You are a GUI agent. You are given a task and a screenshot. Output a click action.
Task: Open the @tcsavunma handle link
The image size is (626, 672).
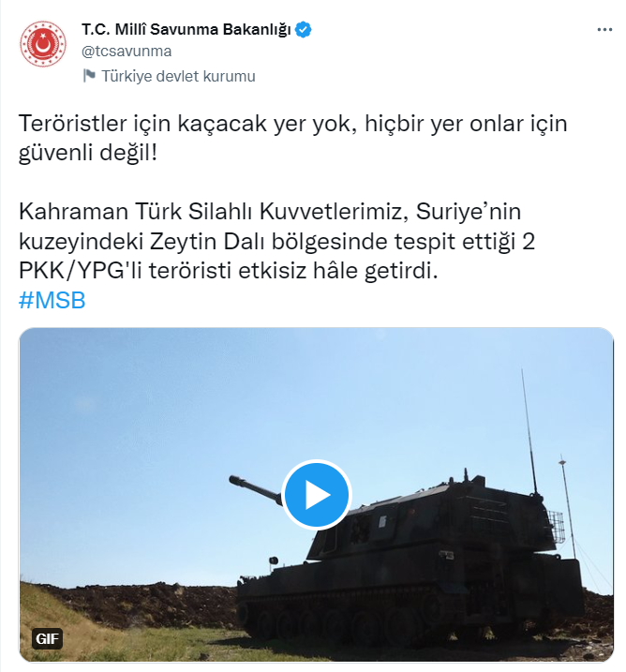(x=127, y=51)
